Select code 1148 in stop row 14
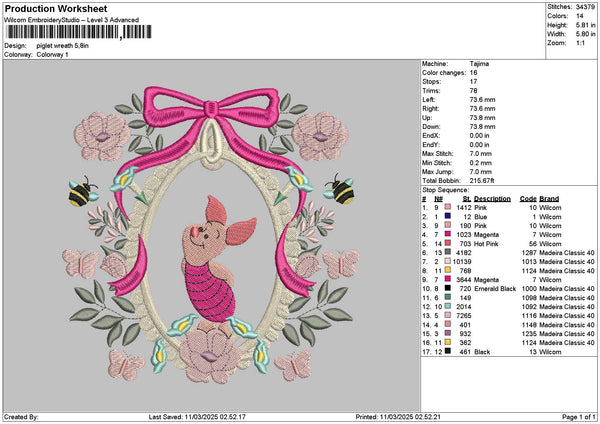Screen dimensions: 600x424 [x=530, y=325]
